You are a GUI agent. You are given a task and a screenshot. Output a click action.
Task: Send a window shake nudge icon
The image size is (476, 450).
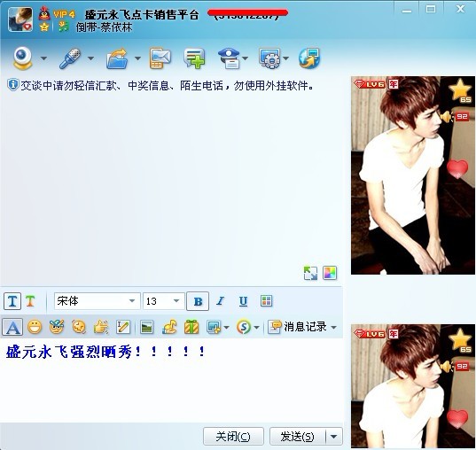click(79, 327)
